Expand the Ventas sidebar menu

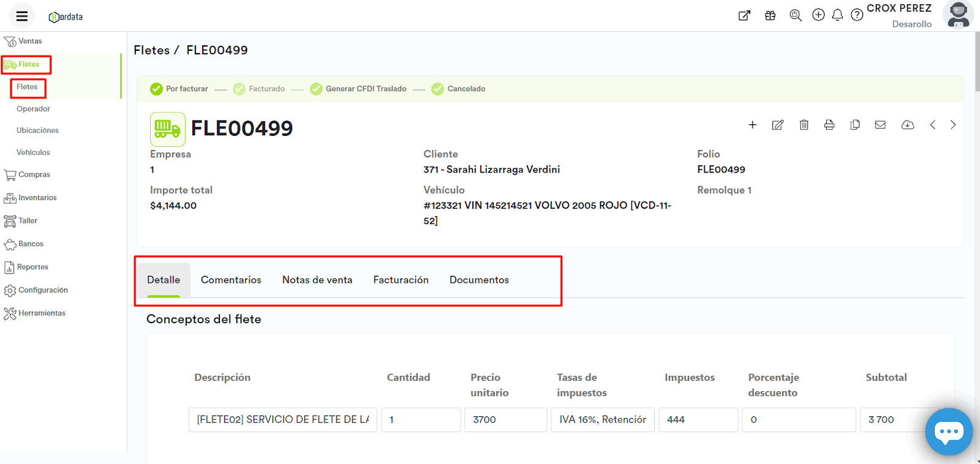point(30,41)
